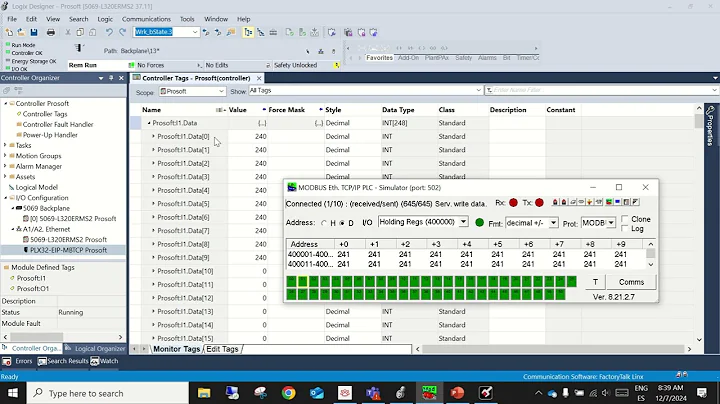
Task: Switch to the Edit Tags tab
Action: (222, 349)
